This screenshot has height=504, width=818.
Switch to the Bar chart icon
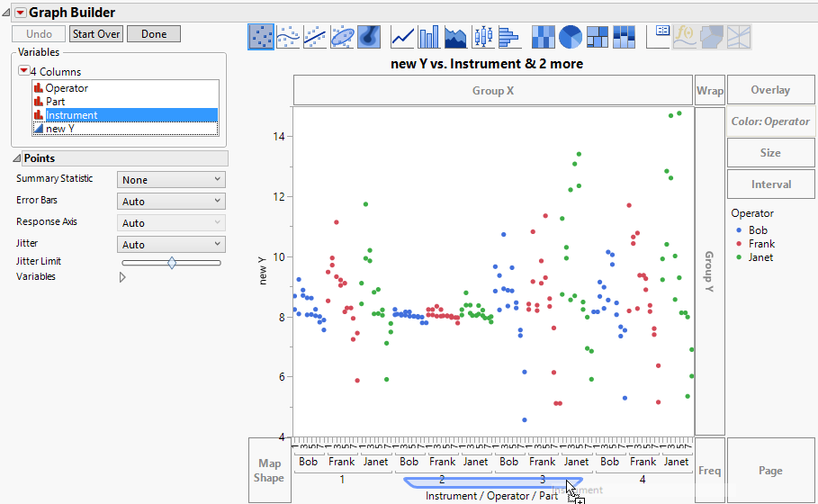pyautogui.click(x=429, y=36)
